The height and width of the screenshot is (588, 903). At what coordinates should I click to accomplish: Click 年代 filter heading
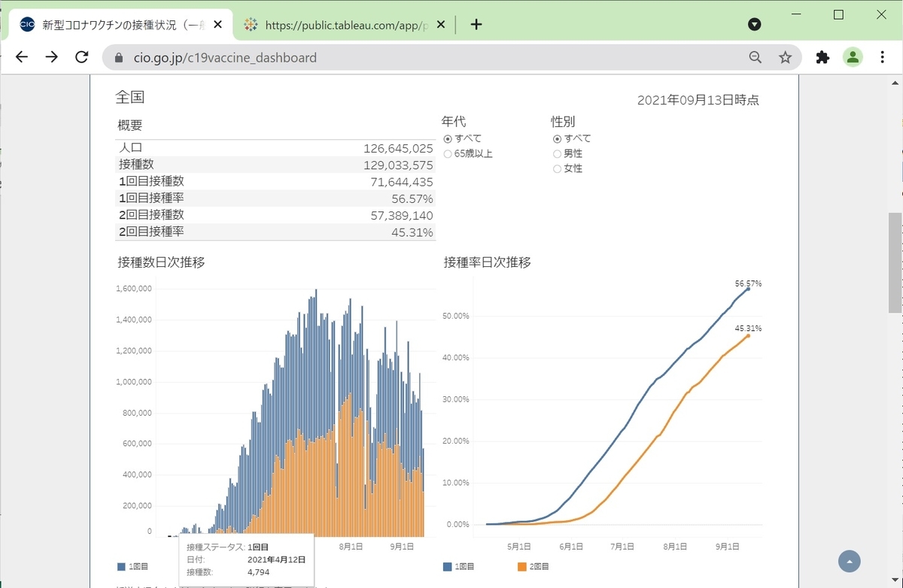454,121
